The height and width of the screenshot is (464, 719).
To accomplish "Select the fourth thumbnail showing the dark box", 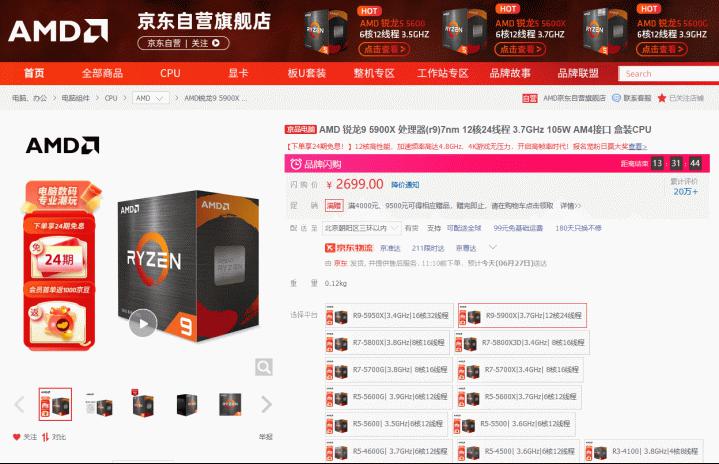I will (x=187, y=405).
